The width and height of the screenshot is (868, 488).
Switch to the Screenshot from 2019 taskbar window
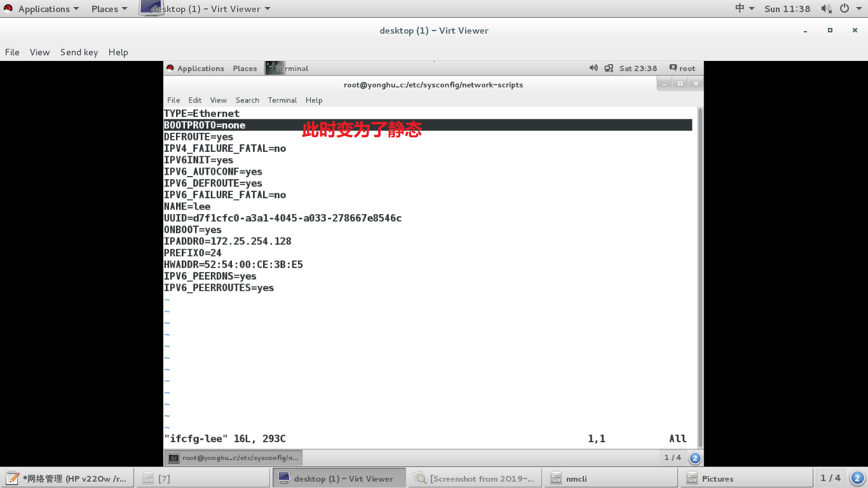475,478
